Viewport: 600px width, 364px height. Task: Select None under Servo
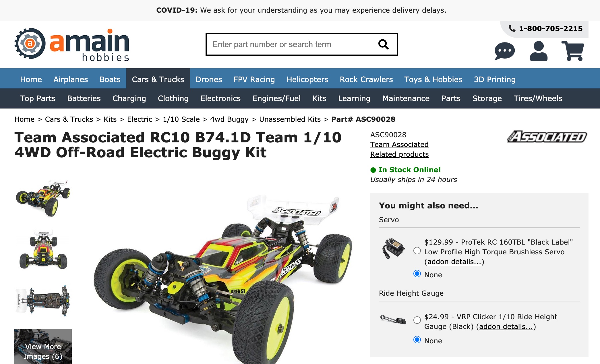[417, 274]
